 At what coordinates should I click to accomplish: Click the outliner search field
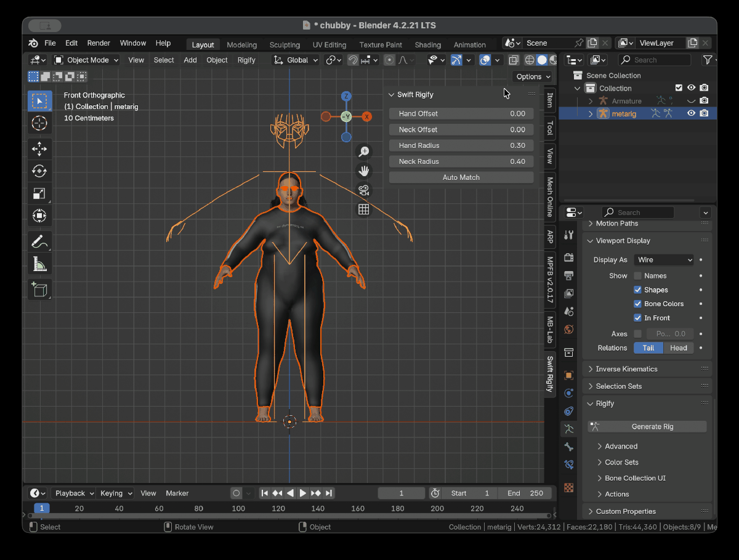[x=655, y=60]
